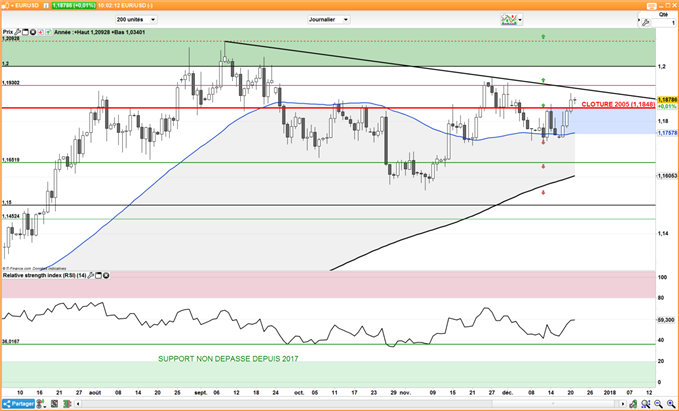
Task: Click the SUPPORT NON DEPASSE DEPUIS 2017 text
Action: (228, 359)
